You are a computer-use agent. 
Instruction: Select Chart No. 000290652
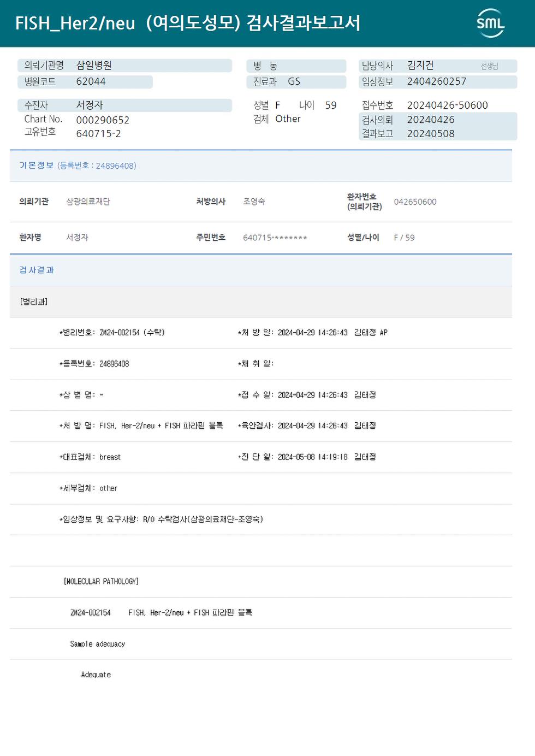[103, 120]
